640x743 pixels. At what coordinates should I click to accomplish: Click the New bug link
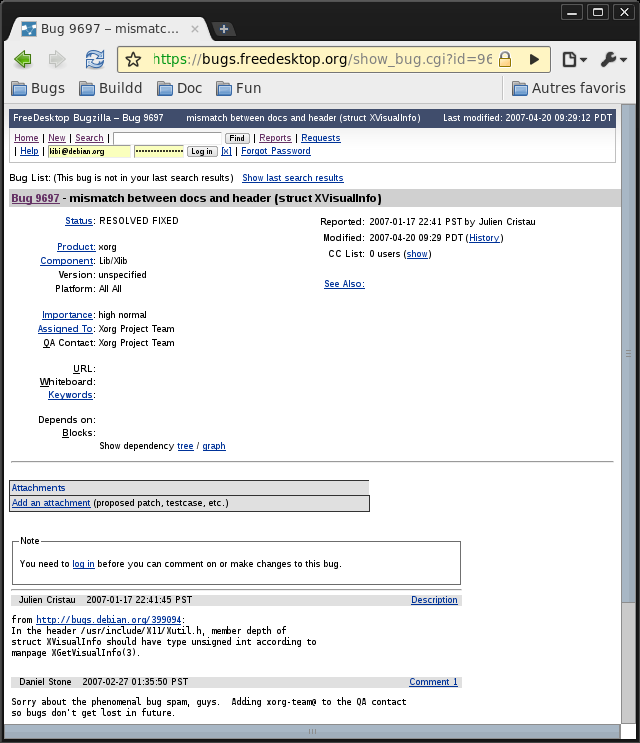point(57,138)
